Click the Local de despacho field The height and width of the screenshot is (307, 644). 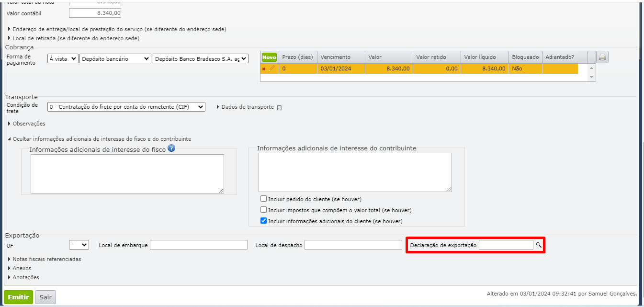[353, 245]
